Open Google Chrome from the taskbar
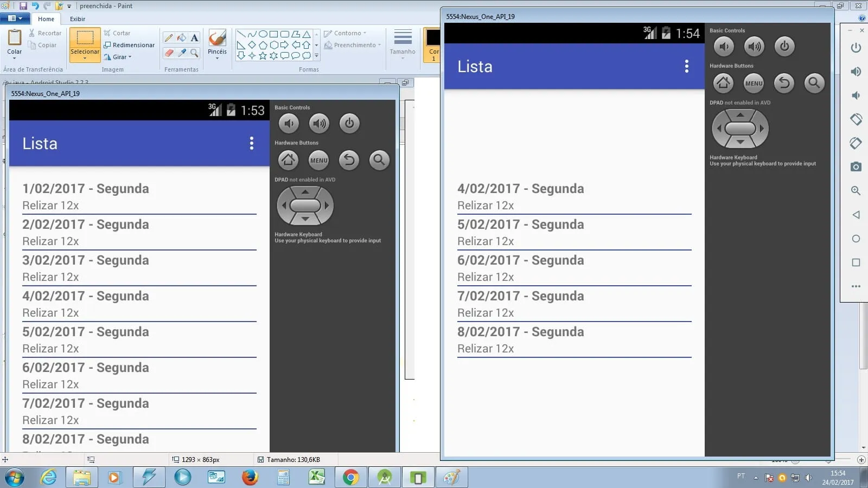 [350, 478]
